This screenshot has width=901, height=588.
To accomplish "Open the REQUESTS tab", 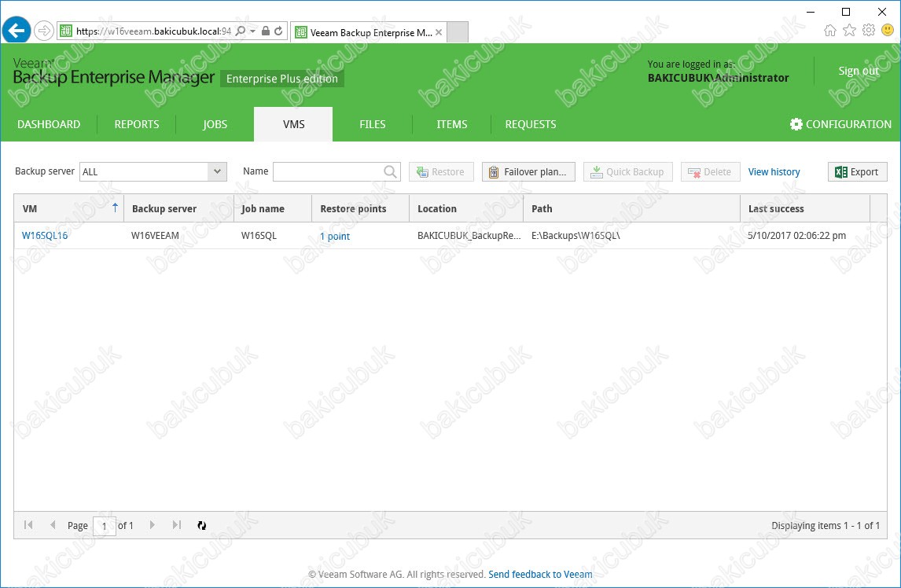I will (x=531, y=124).
